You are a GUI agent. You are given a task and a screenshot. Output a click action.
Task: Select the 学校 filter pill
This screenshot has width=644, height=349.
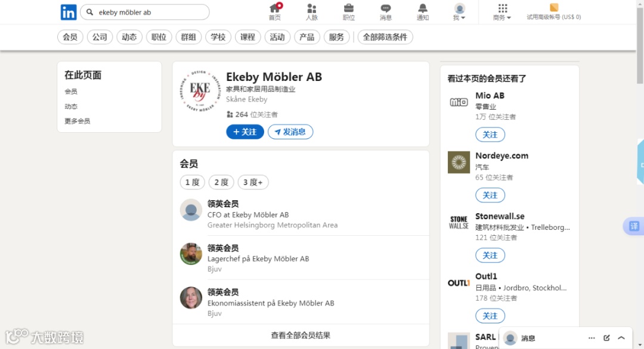pos(218,37)
